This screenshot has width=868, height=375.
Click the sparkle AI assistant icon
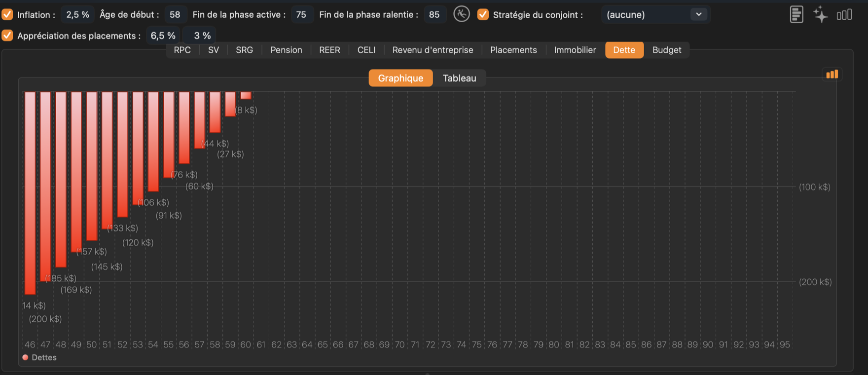coord(821,14)
